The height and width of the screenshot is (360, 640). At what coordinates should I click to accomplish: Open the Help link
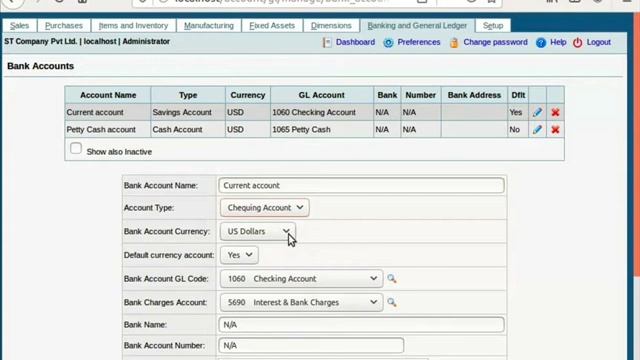tap(558, 42)
